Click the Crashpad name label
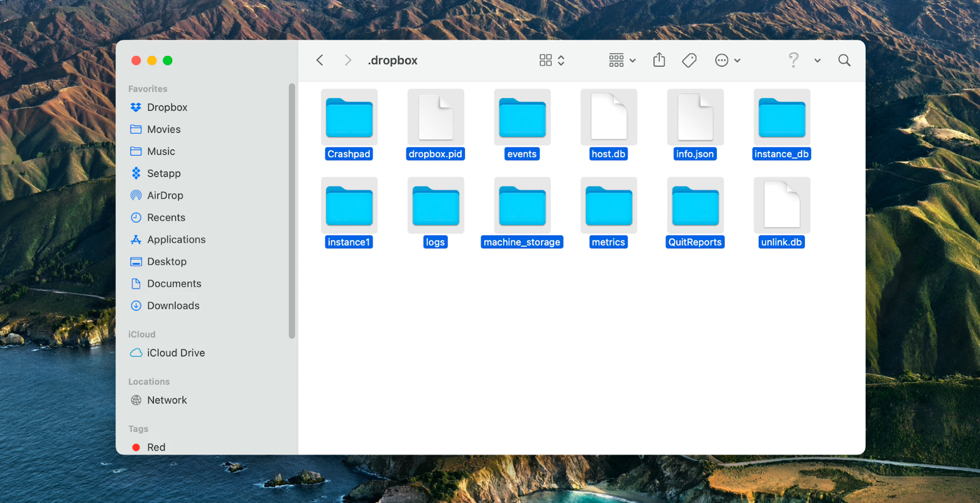The width and height of the screenshot is (980, 503). (x=349, y=154)
